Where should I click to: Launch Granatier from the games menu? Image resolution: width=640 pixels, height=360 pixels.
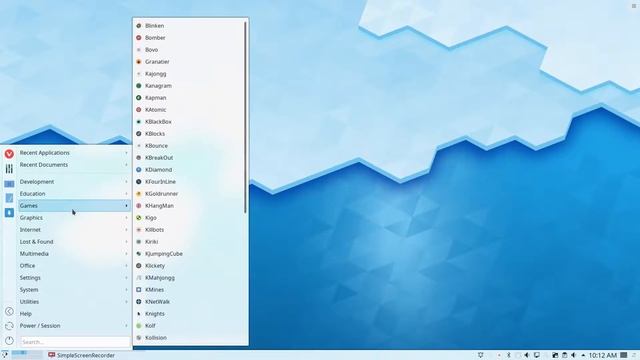pyautogui.click(x=189, y=62)
